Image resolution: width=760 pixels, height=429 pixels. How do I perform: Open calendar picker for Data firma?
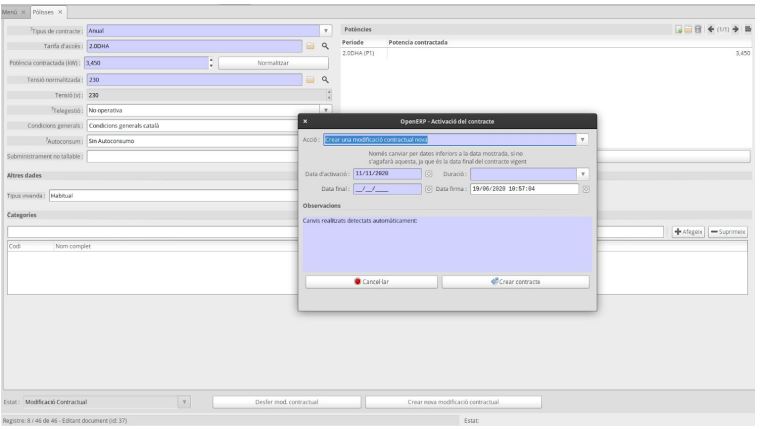click(586, 189)
